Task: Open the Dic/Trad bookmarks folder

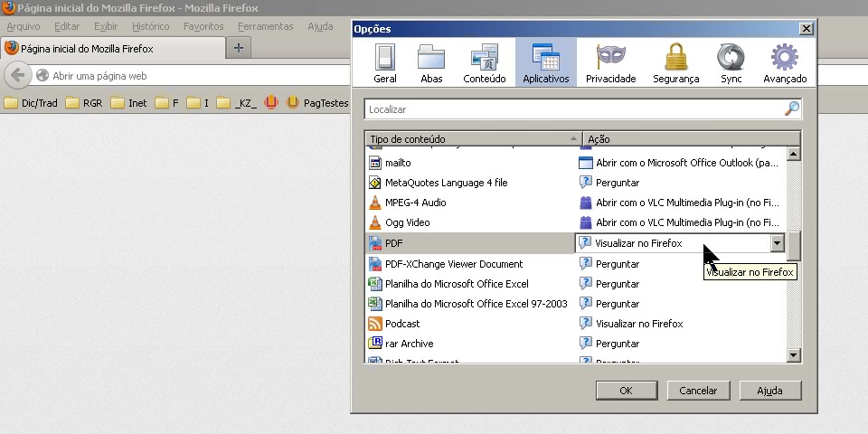Action: click(32, 103)
